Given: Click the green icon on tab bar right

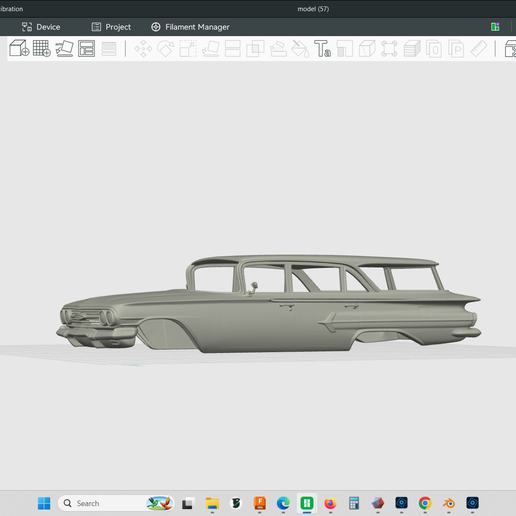Looking at the screenshot, I should 495,27.
